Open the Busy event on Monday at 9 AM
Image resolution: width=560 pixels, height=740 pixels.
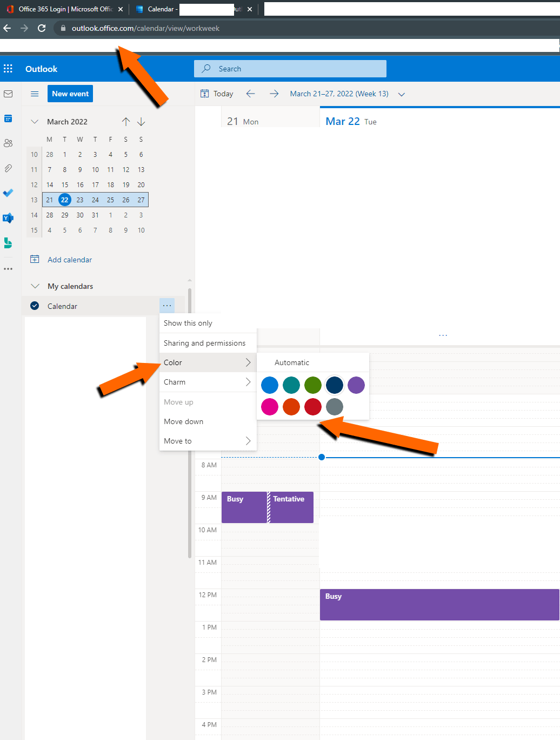pyautogui.click(x=244, y=507)
